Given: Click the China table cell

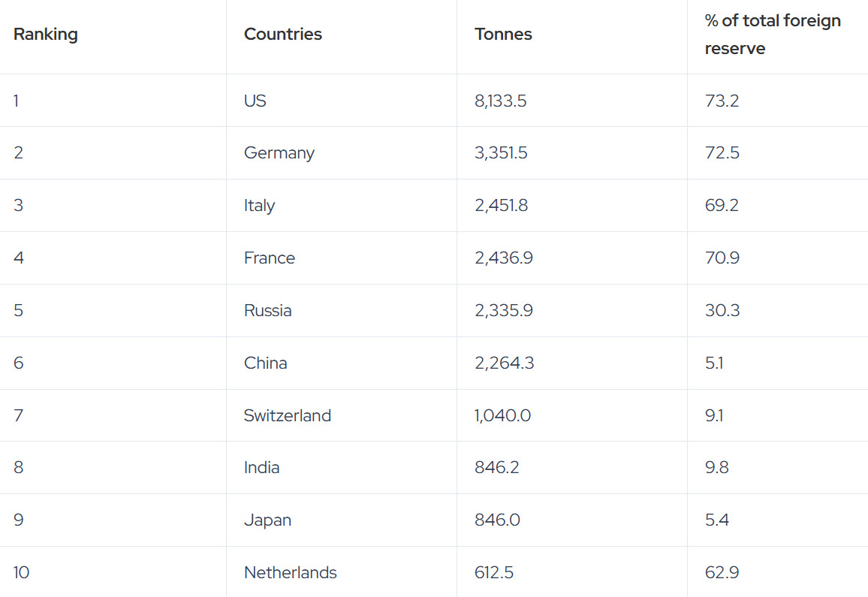Looking at the screenshot, I should pos(266,363).
